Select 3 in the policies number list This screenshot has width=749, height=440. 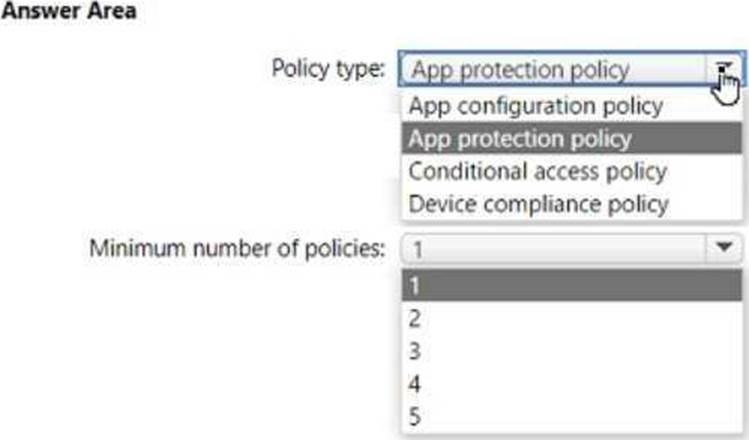tap(414, 351)
